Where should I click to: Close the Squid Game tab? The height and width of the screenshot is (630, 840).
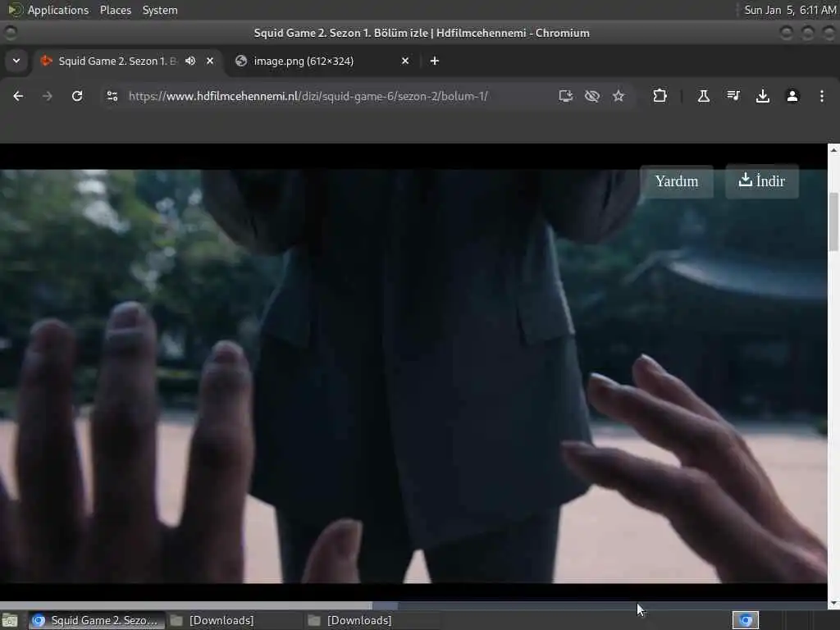tap(210, 61)
